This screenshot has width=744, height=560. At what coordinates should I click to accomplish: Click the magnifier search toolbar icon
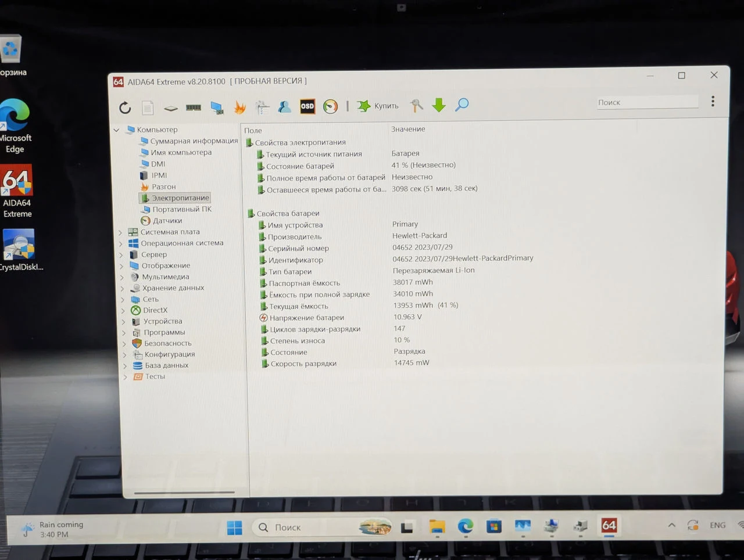coord(462,105)
